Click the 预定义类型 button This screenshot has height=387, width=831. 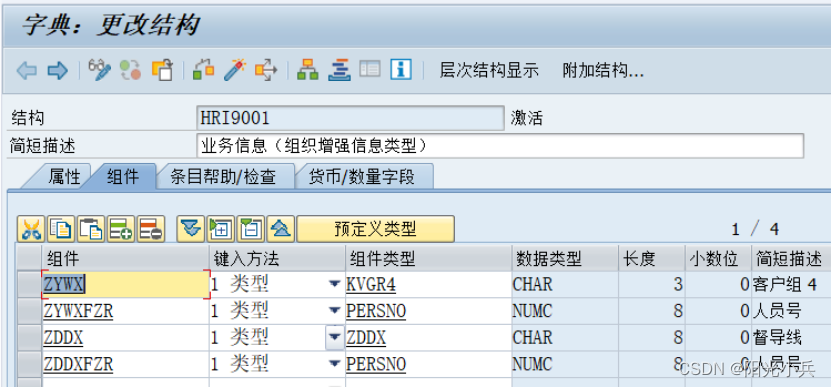click(x=375, y=229)
